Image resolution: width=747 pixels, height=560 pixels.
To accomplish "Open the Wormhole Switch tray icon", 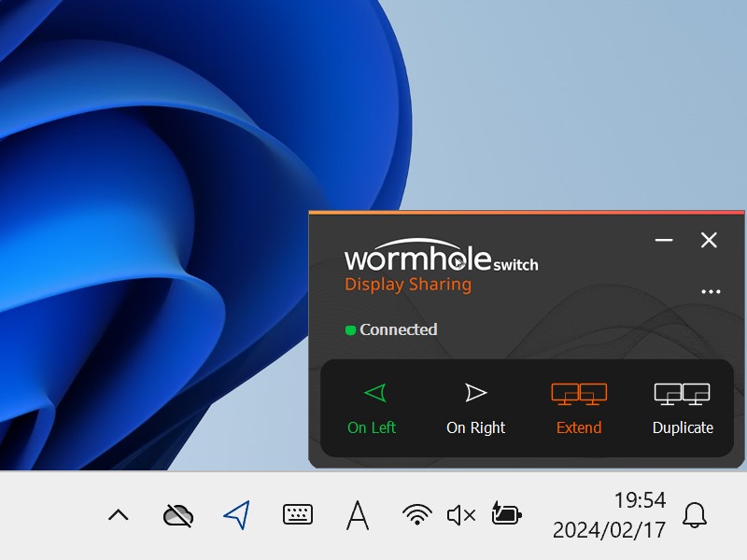I will [x=237, y=514].
